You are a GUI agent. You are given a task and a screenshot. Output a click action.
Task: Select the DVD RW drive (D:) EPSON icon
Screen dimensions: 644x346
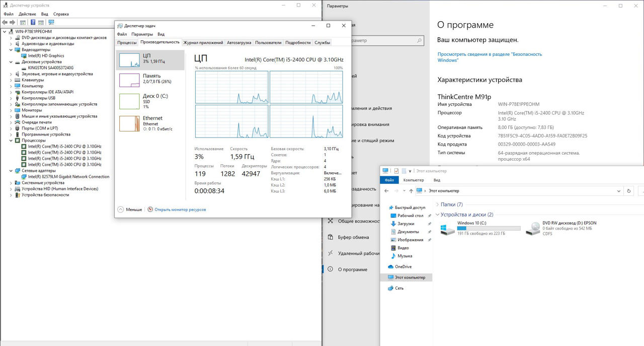(x=533, y=229)
